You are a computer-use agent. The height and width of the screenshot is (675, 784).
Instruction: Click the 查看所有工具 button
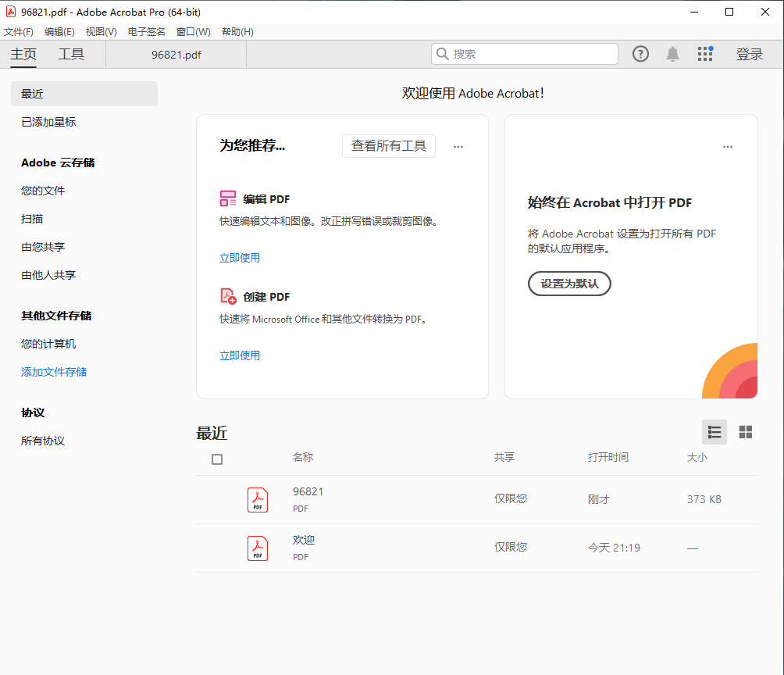(x=389, y=145)
